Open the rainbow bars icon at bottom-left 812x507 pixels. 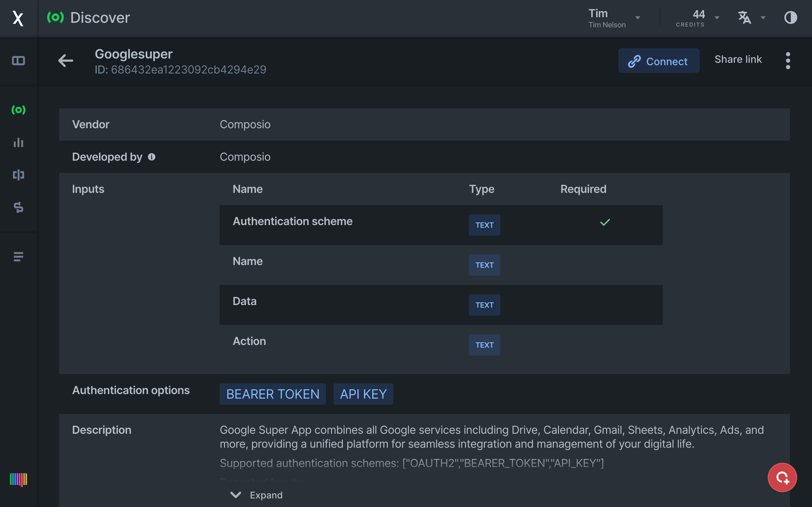coord(19,480)
